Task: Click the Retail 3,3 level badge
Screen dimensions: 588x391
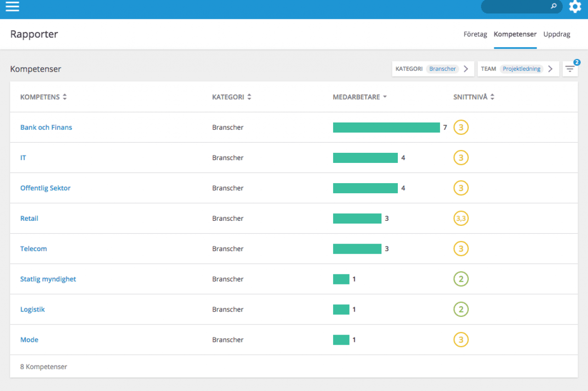Action: coord(461,218)
